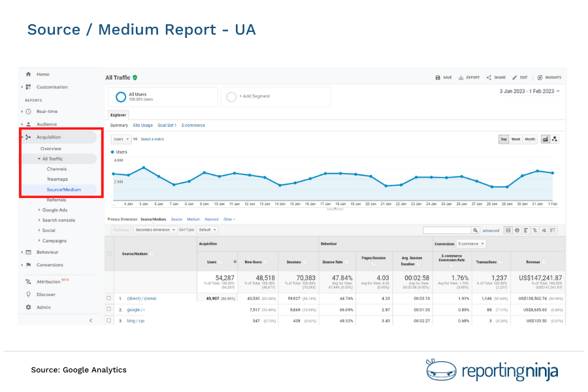
Task: Click the Audience person icon
Action: [28, 124]
